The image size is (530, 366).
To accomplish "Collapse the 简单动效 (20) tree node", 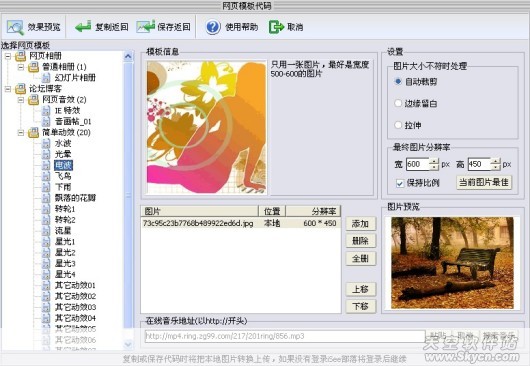I will click(x=21, y=133).
